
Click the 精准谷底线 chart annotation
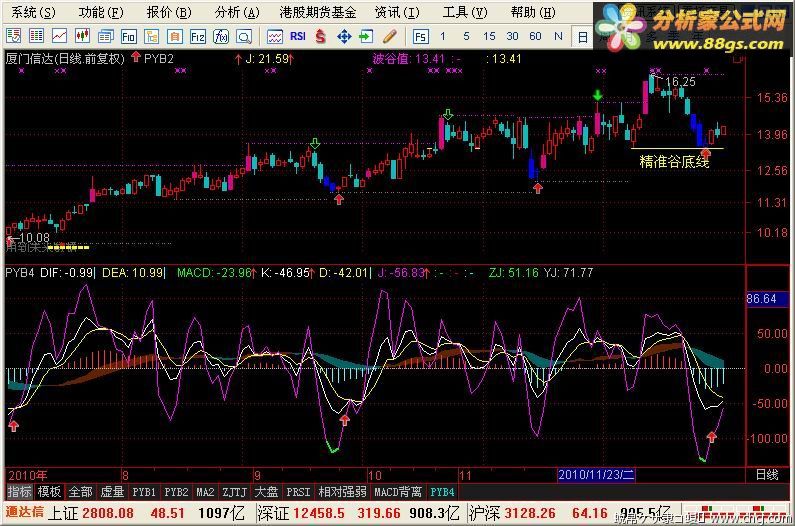[674, 162]
